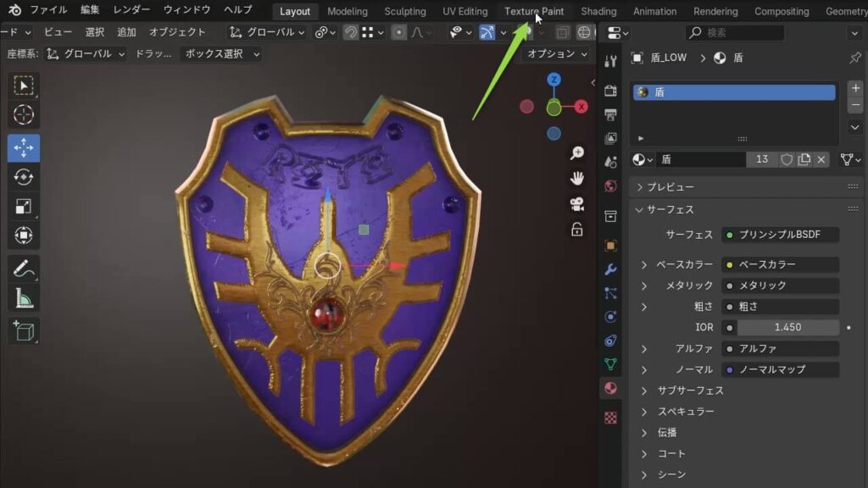Expand the サブサーフェス section
Viewport: 868px width, 488px height.
(644, 391)
